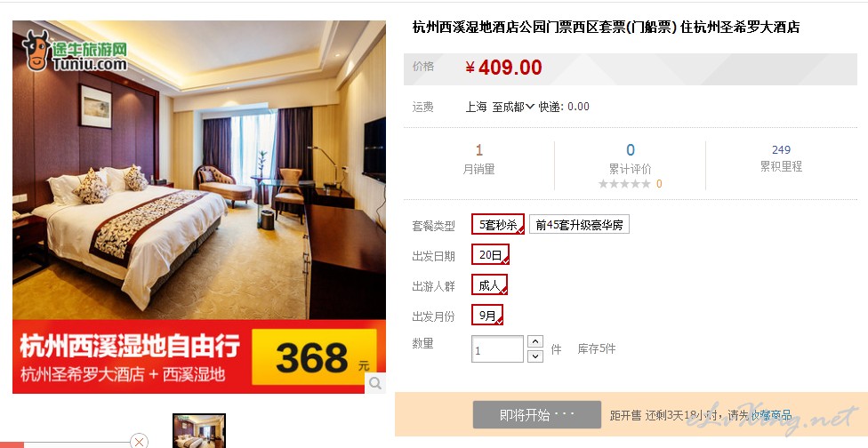
Task: Toggle the 20日 departure date option
Action: [x=490, y=254]
